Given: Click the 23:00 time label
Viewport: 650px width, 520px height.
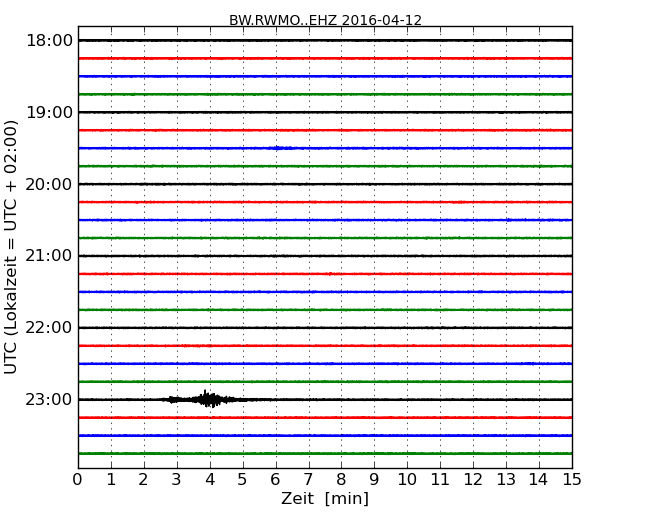Looking at the screenshot, I should tap(49, 399).
